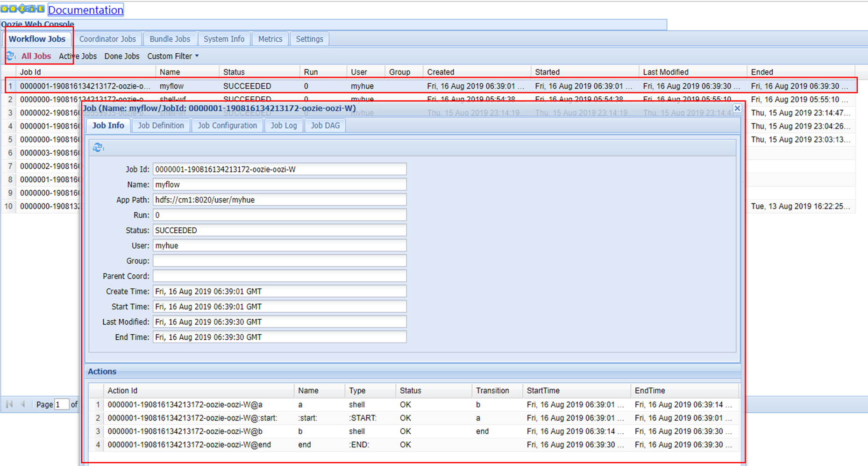Click the App Path field
The height and width of the screenshot is (466, 868).
coord(279,200)
